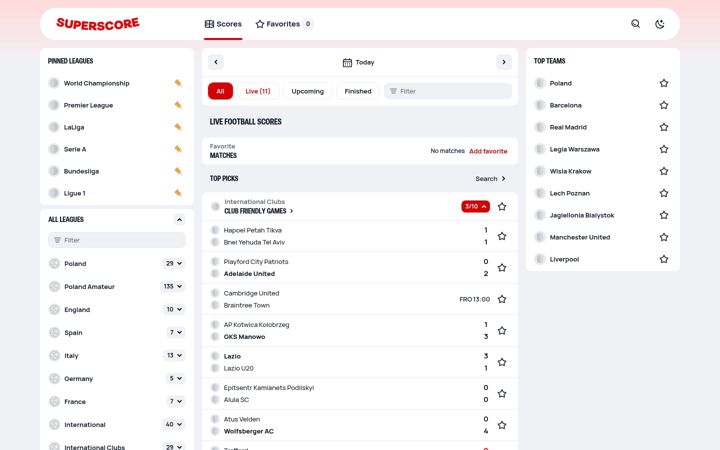
Task: Open Today date picker
Action: coord(359,62)
